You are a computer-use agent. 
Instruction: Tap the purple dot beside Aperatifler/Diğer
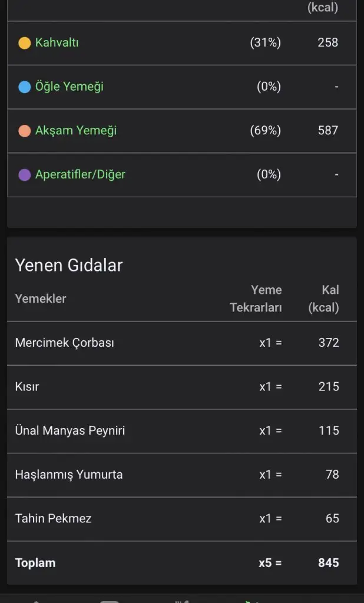pyautogui.click(x=24, y=175)
